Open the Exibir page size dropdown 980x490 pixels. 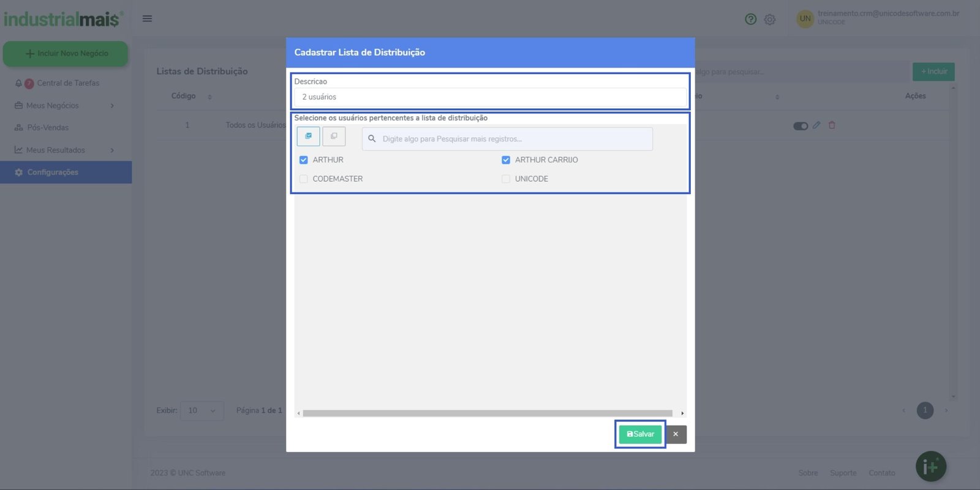point(202,410)
